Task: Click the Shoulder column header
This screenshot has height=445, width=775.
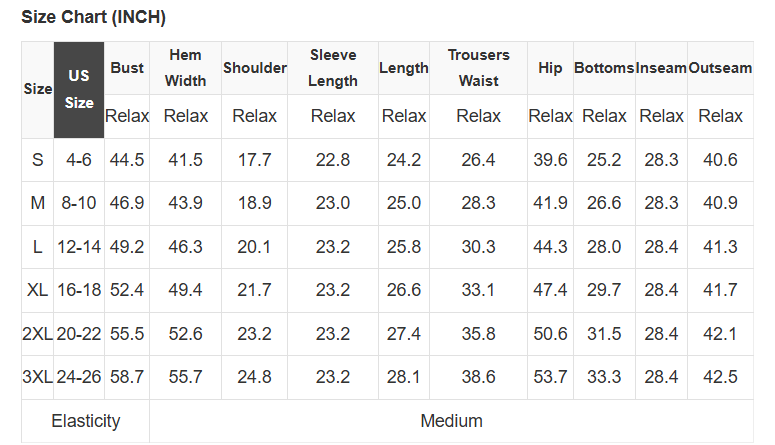Action: click(255, 68)
